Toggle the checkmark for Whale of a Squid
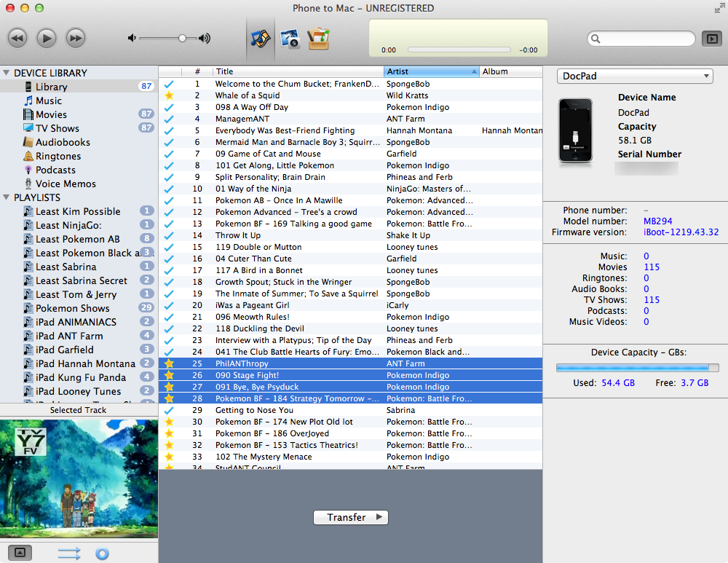Viewport: 728px width, 563px height. (169, 95)
